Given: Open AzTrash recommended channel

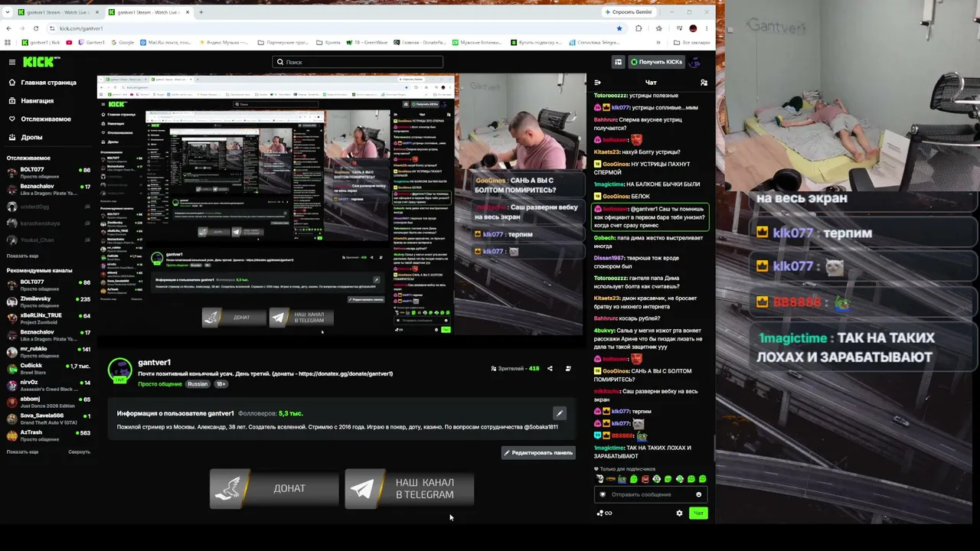Looking at the screenshot, I should 48,436.
